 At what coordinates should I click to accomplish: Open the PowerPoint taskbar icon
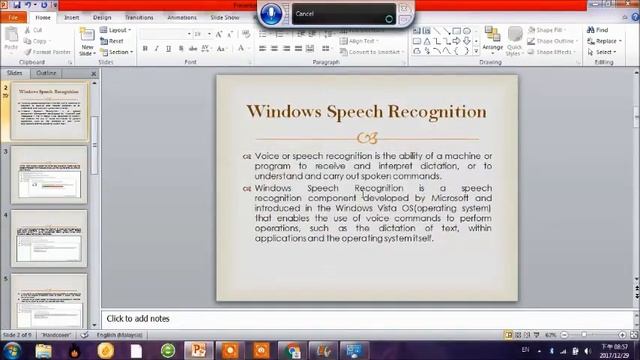pos(199,351)
